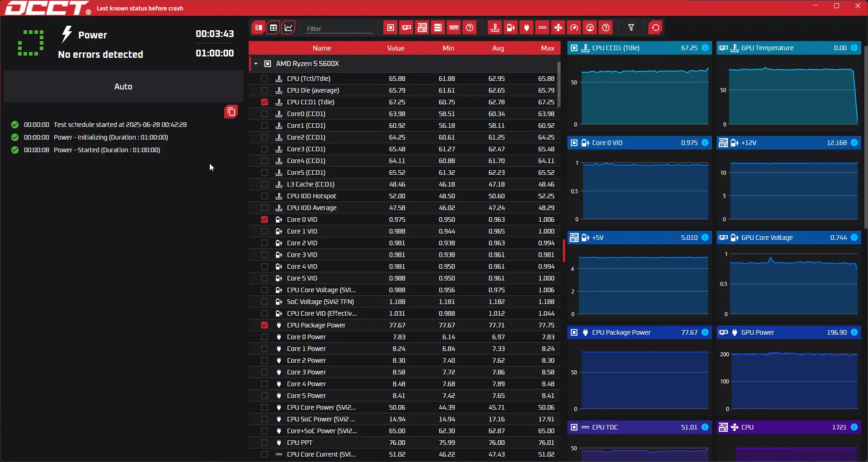Select the Core 3 Power row
Screen dimensions: 868x462
[x=405, y=372]
